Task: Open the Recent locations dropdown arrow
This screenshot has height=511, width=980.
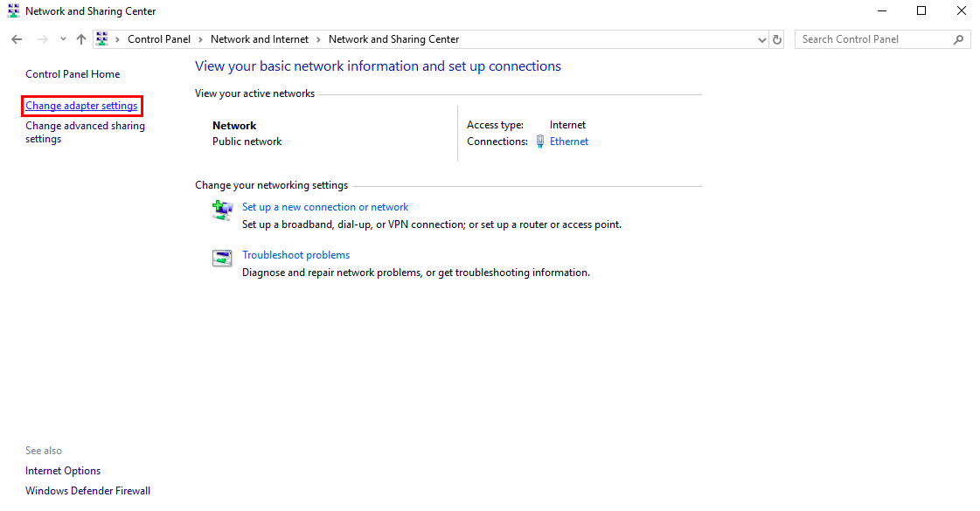Action: click(x=63, y=39)
